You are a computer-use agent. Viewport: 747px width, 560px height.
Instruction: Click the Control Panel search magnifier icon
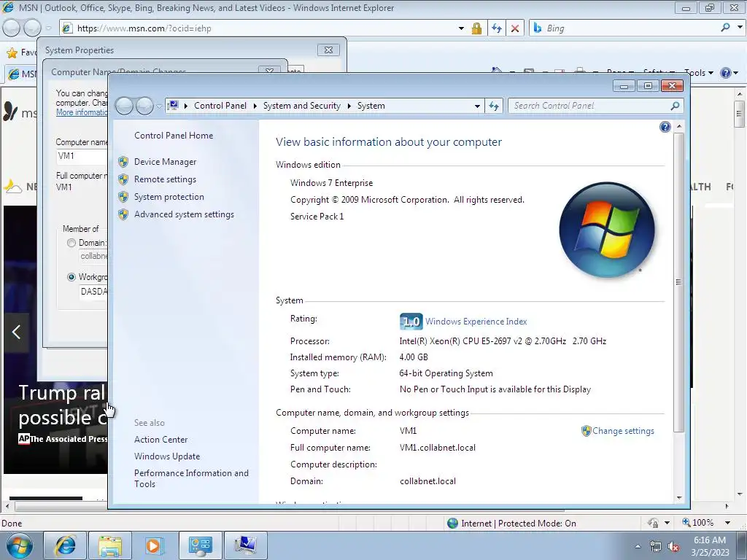(675, 106)
